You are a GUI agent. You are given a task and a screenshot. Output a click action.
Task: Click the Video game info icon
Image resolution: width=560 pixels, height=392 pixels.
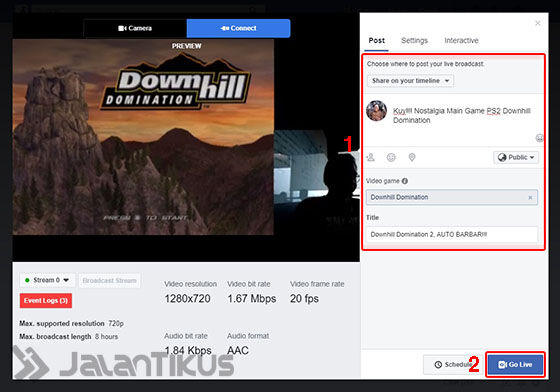(405, 181)
